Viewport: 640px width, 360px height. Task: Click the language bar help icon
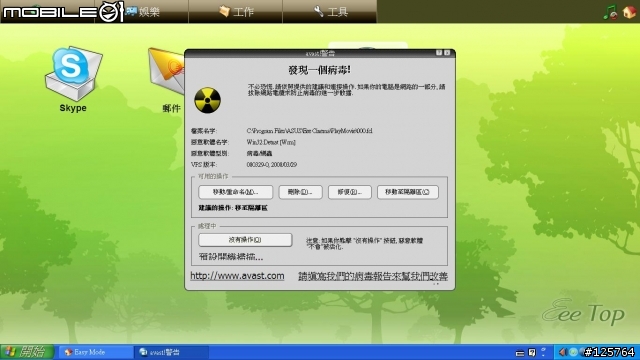point(532,352)
